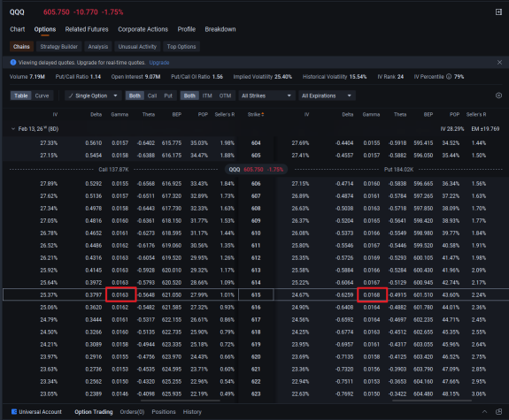509x420 pixels.
Task: Click the delayed quotes info icon
Action: pos(13,62)
